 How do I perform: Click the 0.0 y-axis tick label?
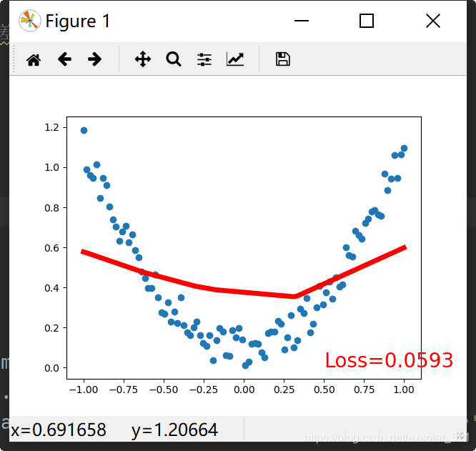[x=51, y=368]
